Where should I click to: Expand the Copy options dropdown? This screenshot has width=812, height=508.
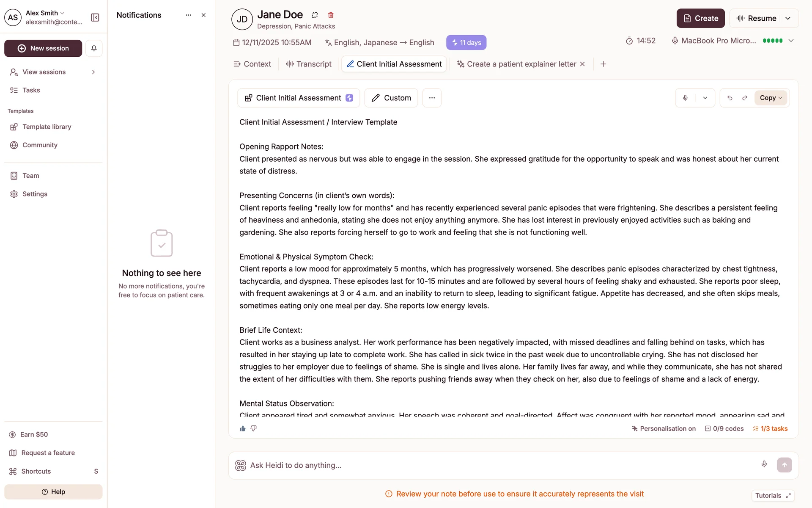(x=771, y=98)
